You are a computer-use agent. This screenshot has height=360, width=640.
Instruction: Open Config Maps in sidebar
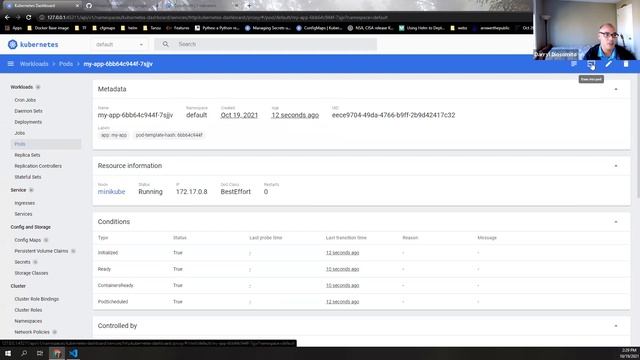(28, 240)
